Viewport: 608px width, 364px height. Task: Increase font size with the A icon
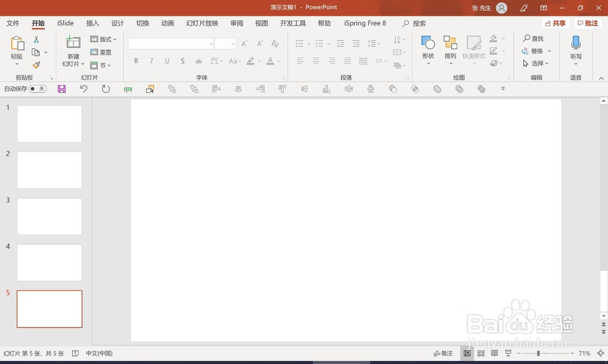coord(244,43)
